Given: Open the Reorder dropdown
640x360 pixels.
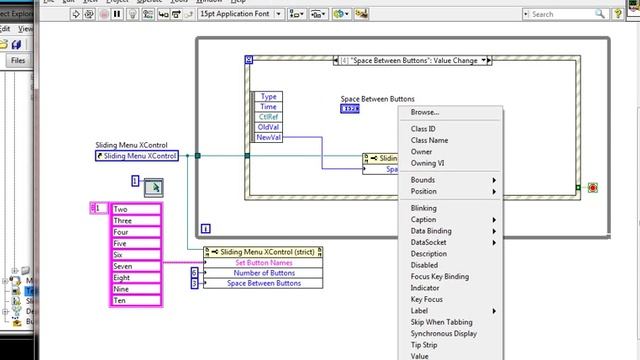Looking at the screenshot, I should pyautogui.click(x=341, y=14).
